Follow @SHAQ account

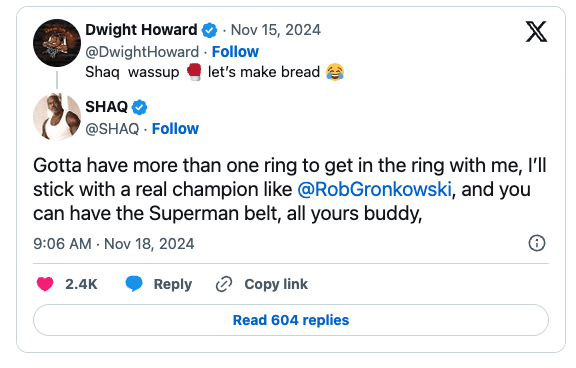pyautogui.click(x=175, y=129)
